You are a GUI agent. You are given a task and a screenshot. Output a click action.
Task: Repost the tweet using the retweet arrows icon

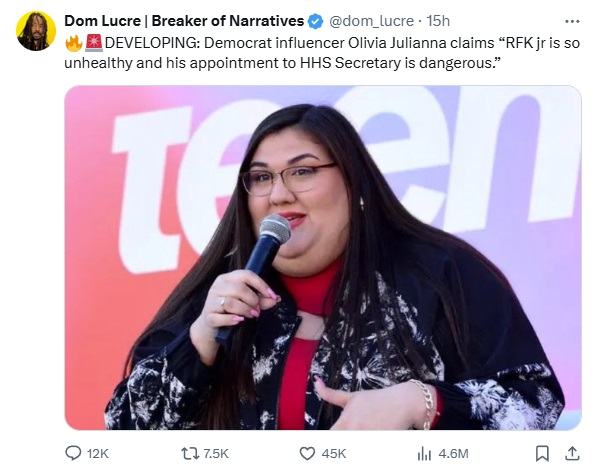[x=190, y=453]
